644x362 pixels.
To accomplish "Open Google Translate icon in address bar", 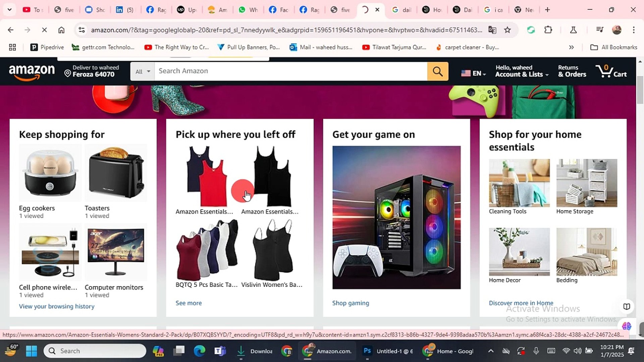I will click(x=492, y=30).
